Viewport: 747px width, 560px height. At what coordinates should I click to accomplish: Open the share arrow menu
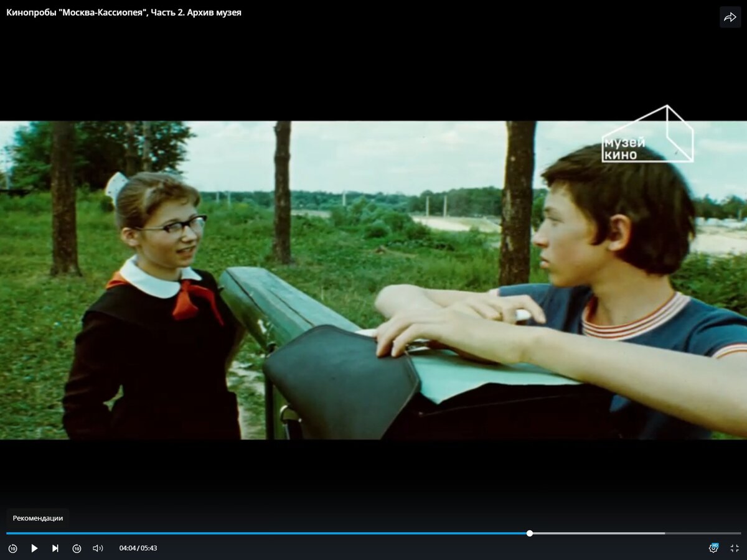pyautogui.click(x=730, y=17)
